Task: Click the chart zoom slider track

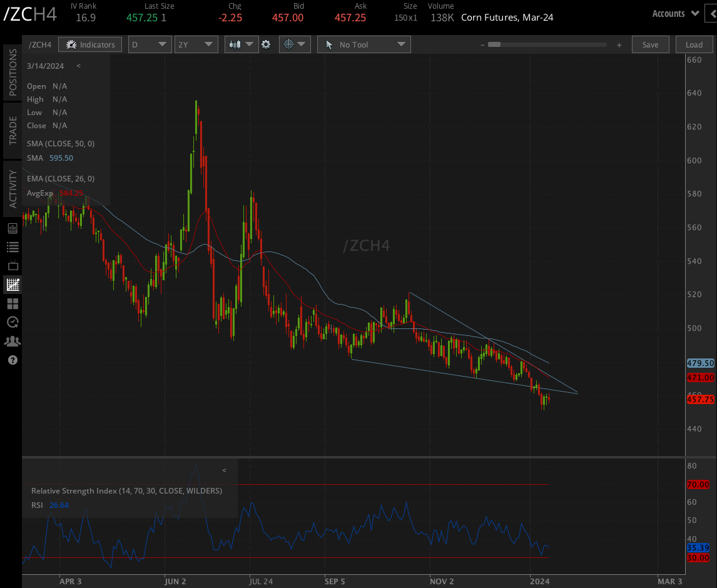Action: tap(549, 44)
